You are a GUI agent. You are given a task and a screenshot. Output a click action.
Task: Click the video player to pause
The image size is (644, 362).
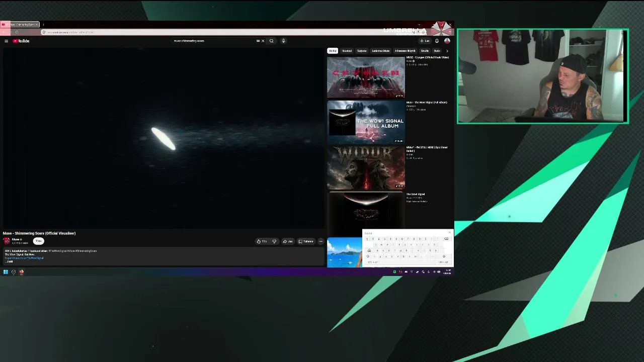pyautogui.click(x=164, y=138)
